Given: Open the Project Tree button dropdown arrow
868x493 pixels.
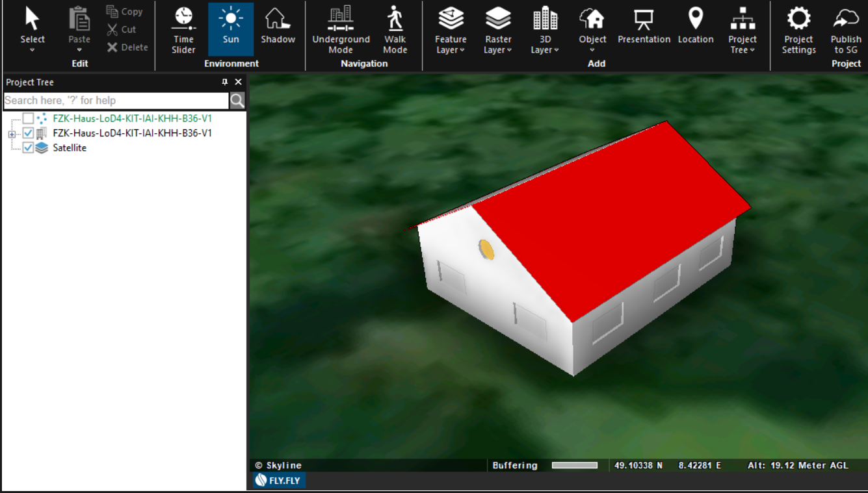Looking at the screenshot, I should [752, 50].
